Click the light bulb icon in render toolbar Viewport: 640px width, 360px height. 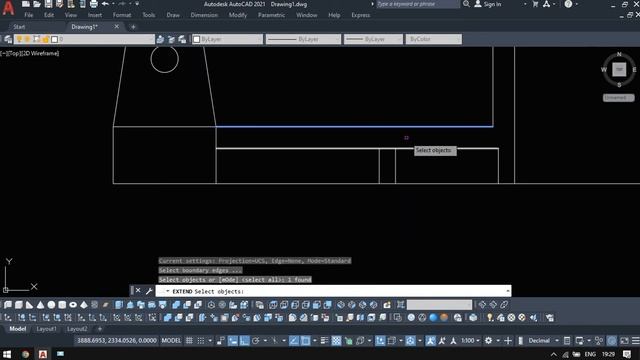pyautogui.click(x=490, y=318)
